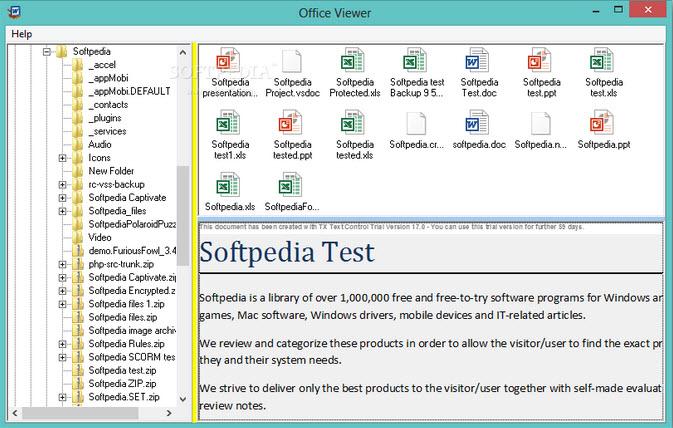Viewport: 673px width, 428px height.
Task: Select Softpedia image archive in tree
Action: pyautogui.click(x=132, y=330)
